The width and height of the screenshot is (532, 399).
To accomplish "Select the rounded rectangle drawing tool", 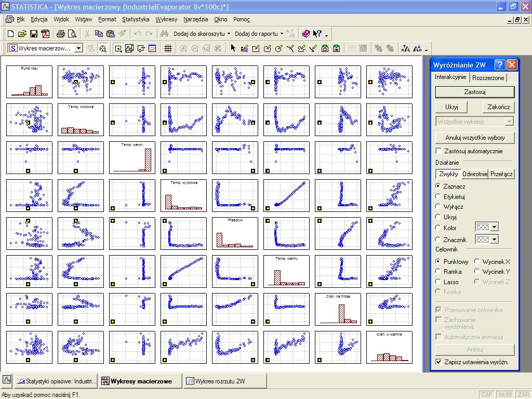I will [x=268, y=48].
